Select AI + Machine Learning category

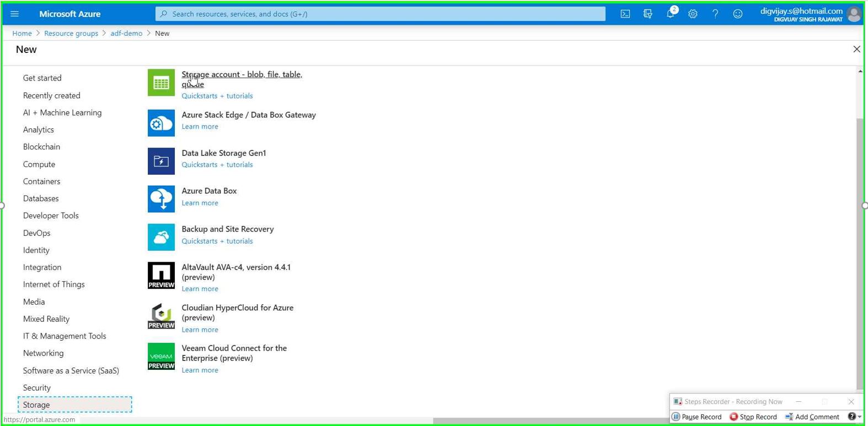pyautogui.click(x=62, y=112)
